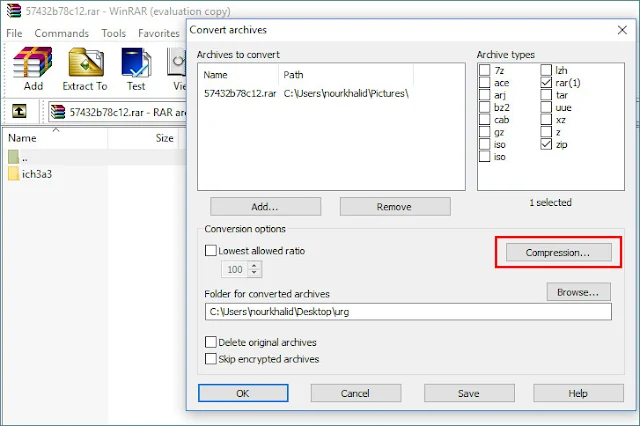Confirm conversion with OK button

point(243,393)
